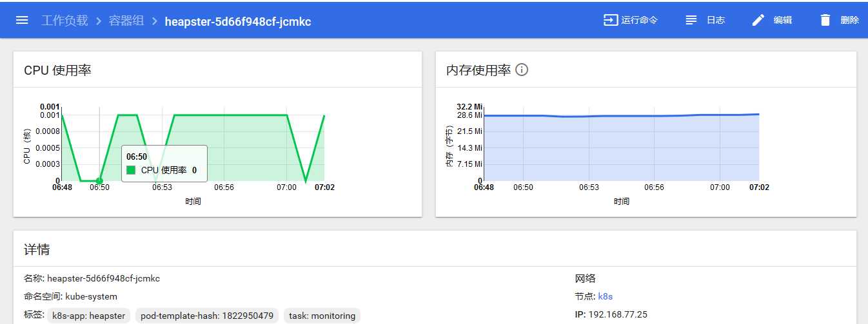The height and width of the screenshot is (324, 868).
Task: Click 06:48 on the CPU chart axis
Action: [x=63, y=187]
